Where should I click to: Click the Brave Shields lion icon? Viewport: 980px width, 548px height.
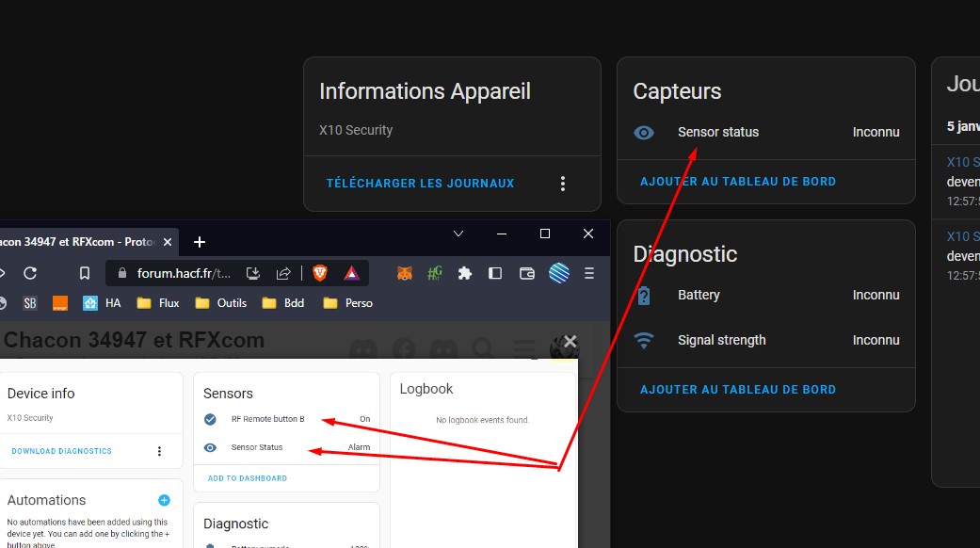320,273
